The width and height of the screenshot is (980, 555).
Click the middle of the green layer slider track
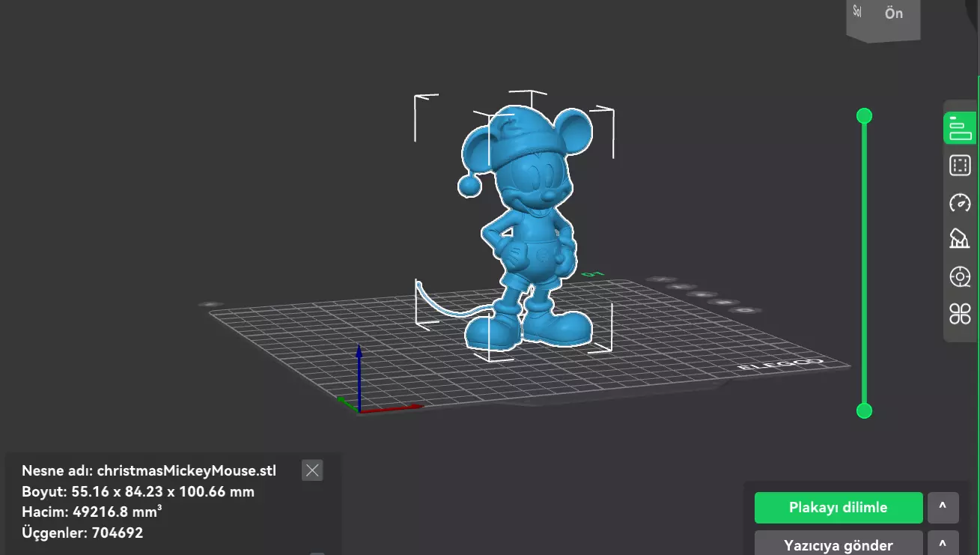pos(864,263)
